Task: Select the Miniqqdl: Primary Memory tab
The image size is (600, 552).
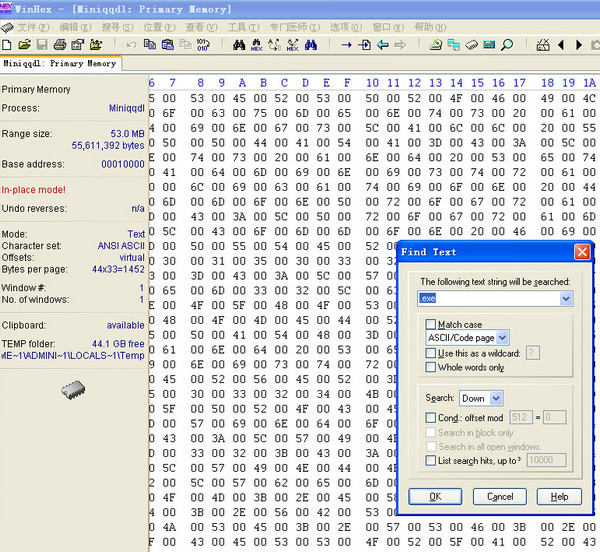Action: pos(59,64)
